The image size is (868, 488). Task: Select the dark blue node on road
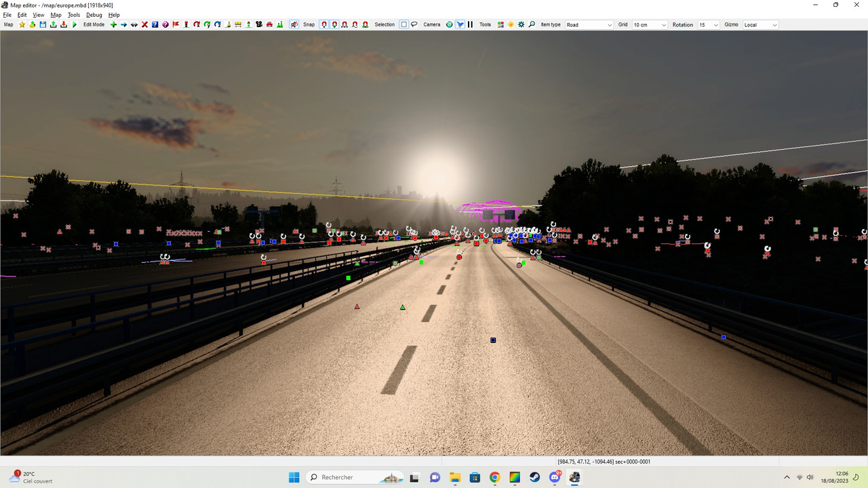(493, 340)
